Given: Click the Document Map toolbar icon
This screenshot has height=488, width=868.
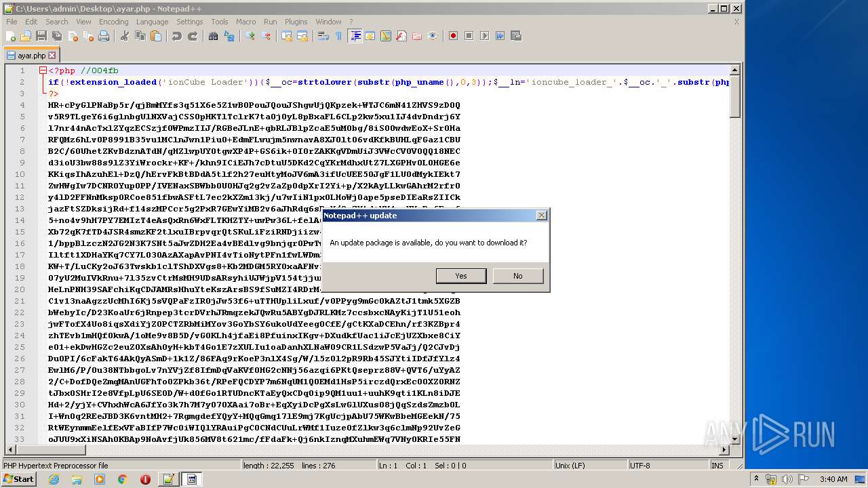Looking at the screenshot, I should 386,36.
